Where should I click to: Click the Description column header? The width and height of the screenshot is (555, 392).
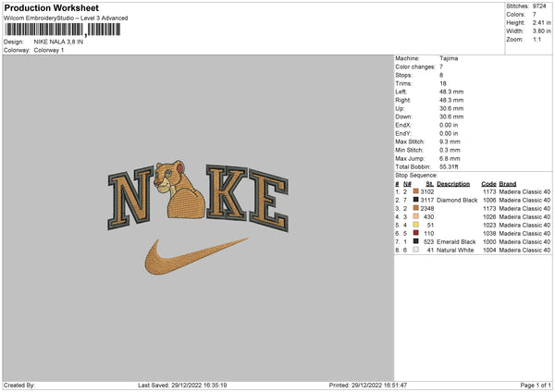point(454,183)
